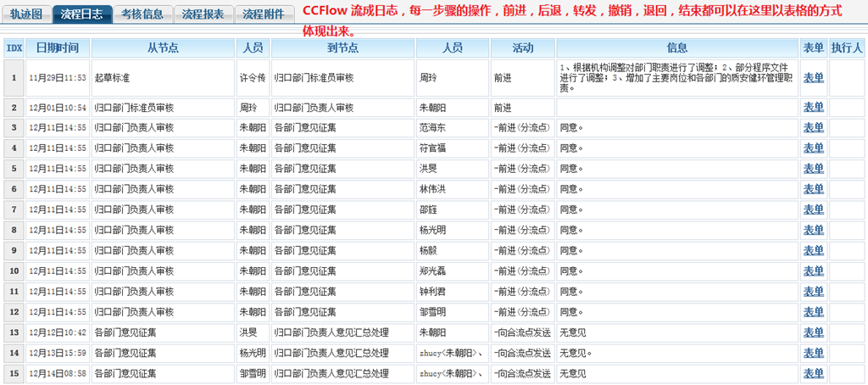868x385 pixels.
Task: Select the 流程日志 tab
Action: point(82,14)
